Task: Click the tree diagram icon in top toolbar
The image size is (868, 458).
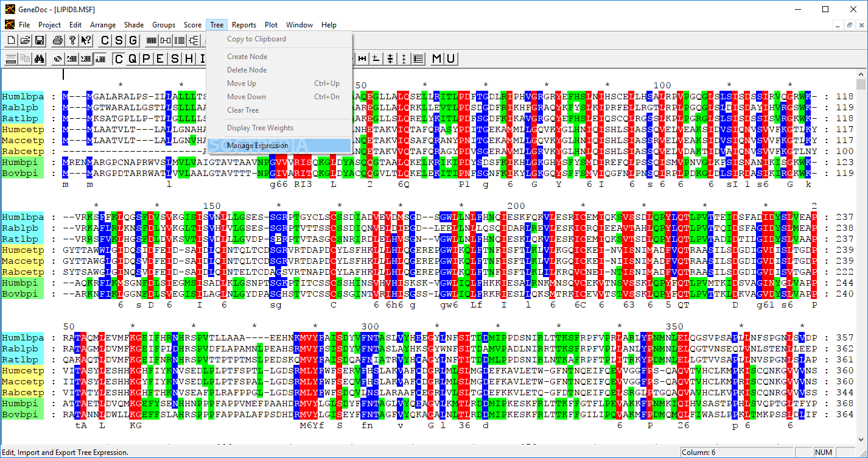Action: 194,40
